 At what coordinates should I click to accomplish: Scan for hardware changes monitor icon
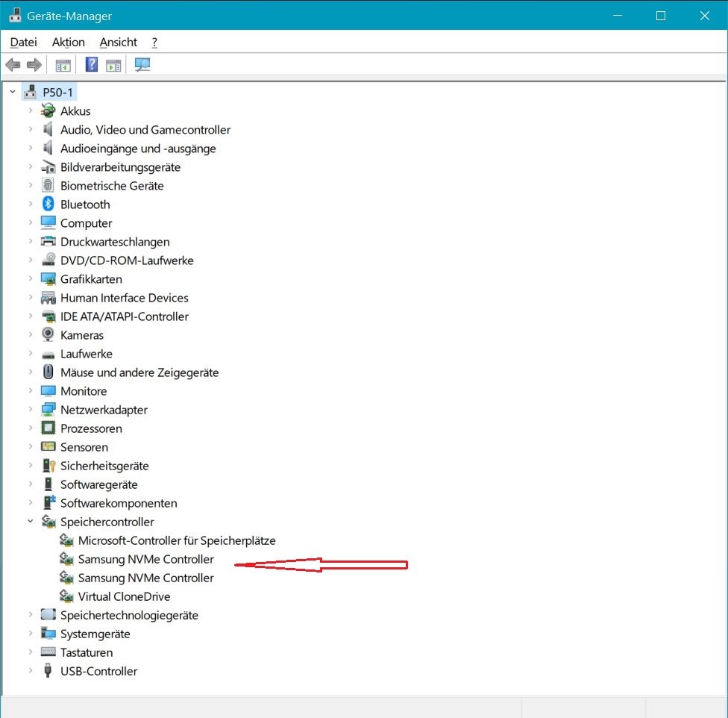[x=142, y=64]
